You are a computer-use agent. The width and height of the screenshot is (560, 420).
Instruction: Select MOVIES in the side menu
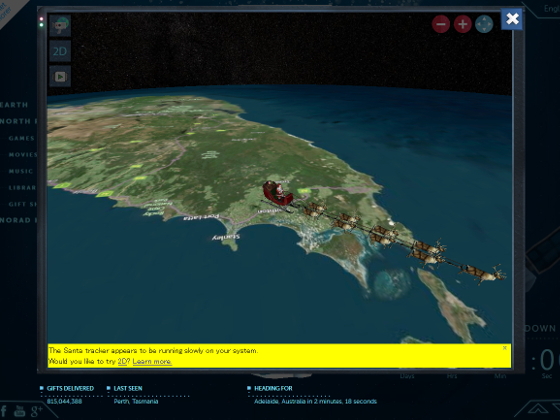coord(23,155)
